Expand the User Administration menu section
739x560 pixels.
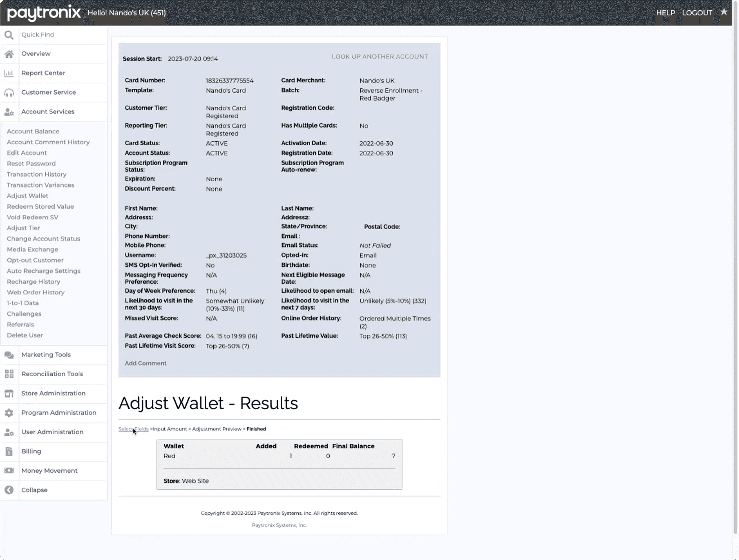52,432
